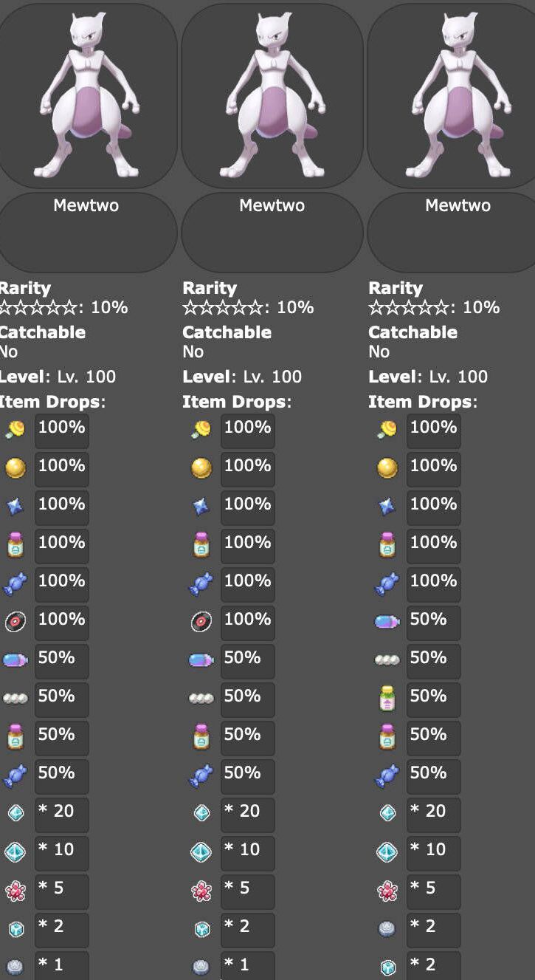Click the ice cube icon in middle column
This screenshot has height=980, width=535.
point(201,929)
